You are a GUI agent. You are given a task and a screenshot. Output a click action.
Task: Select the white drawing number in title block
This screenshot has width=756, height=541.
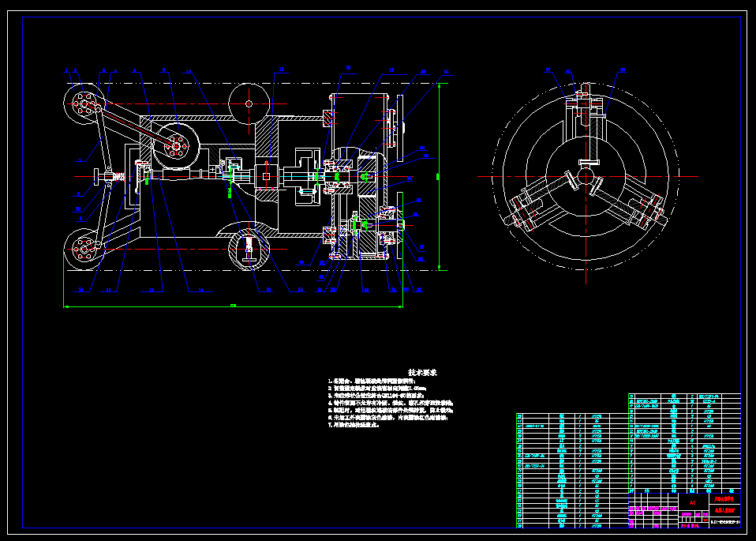[x=725, y=522]
